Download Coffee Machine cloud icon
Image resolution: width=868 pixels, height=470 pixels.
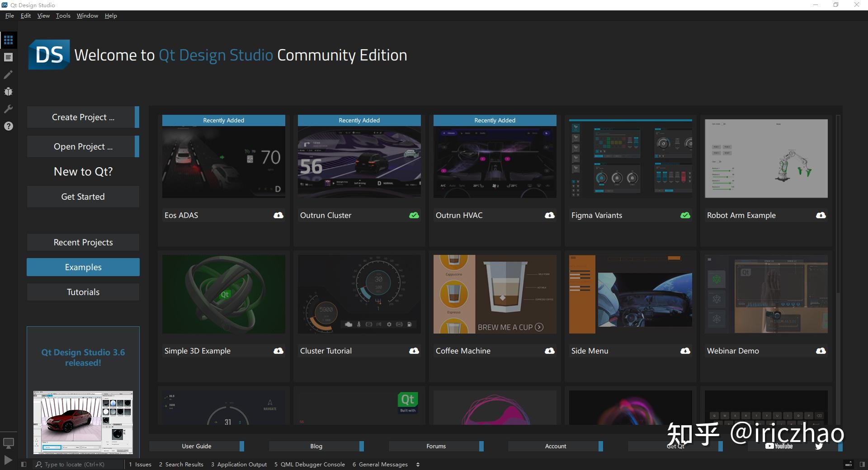[x=550, y=351]
